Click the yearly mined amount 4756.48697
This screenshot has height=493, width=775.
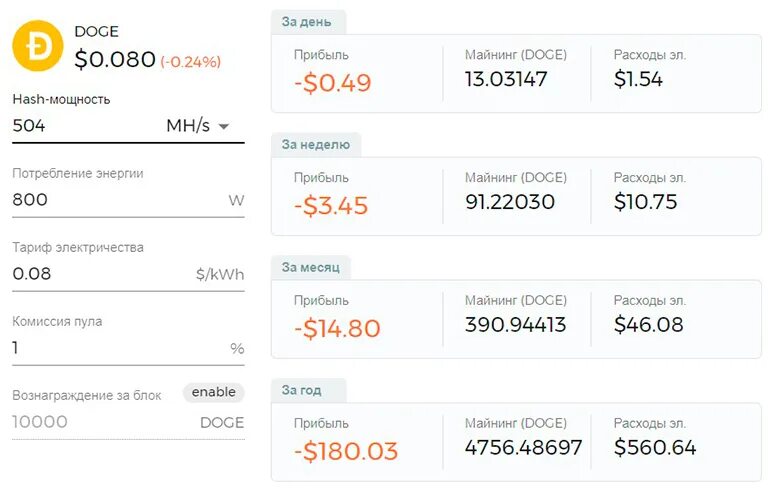(x=523, y=448)
